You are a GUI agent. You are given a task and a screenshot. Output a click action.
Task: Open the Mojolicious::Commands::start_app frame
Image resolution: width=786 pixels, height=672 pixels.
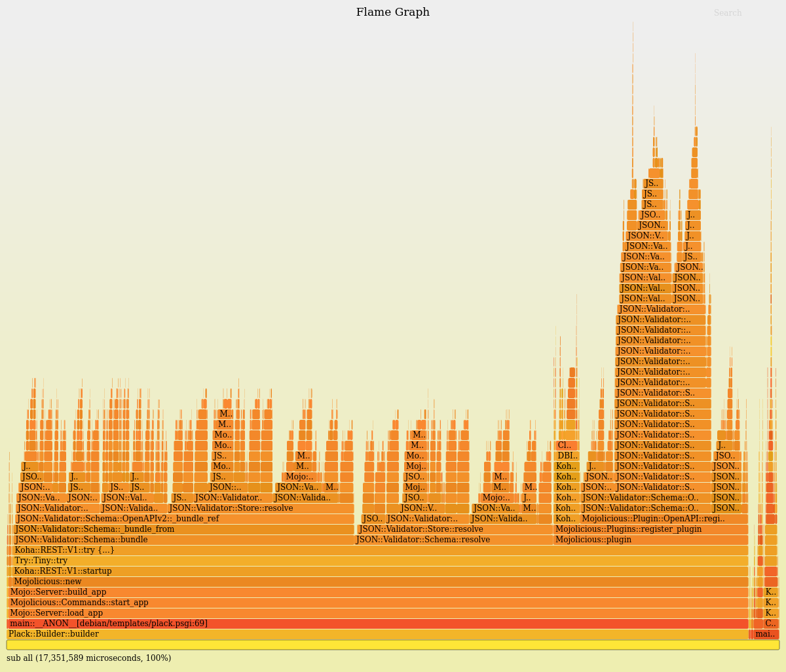377,603
